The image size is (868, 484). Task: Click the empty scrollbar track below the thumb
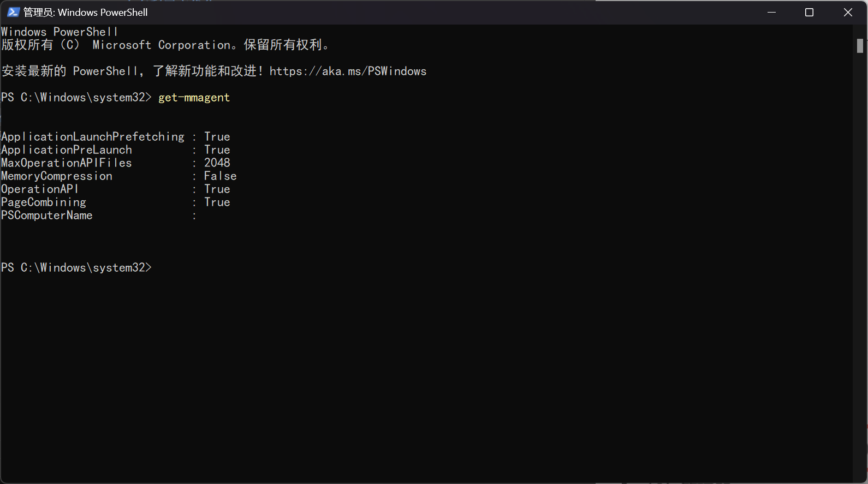[860, 273]
